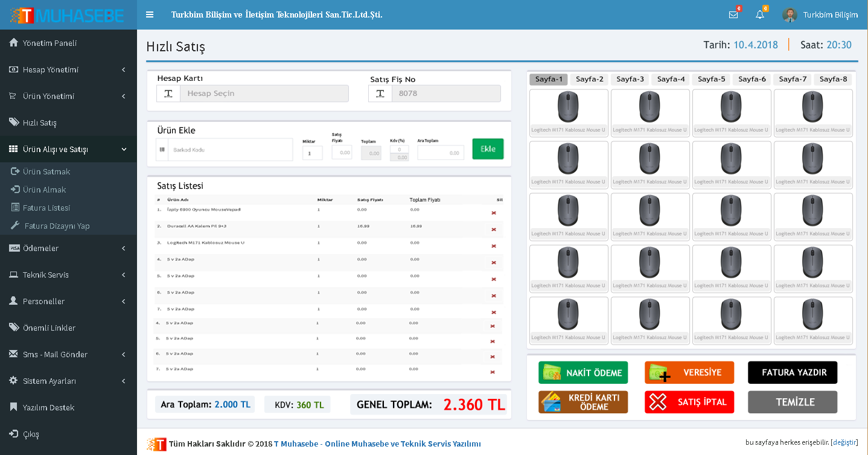The width and height of the screenshot is (868, 455).
Task: Click the Satış Fiyatı price field
Action: pyautogui.click(x=342, y=152)
